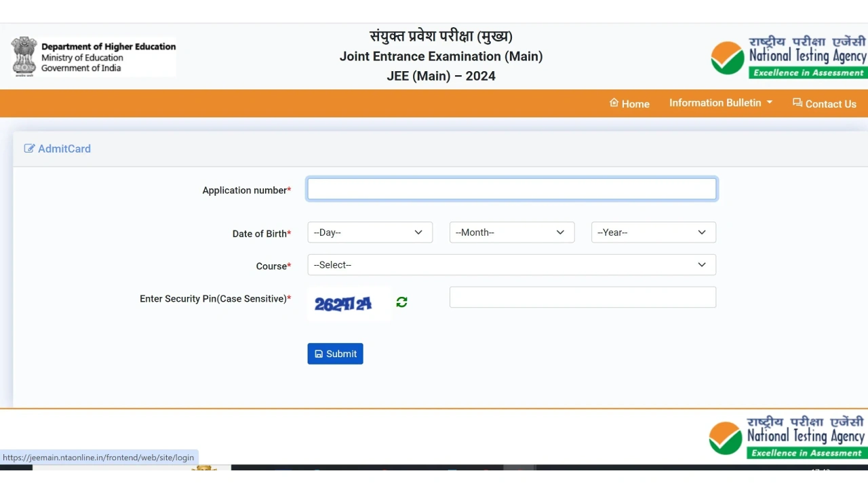Expand the Course selection dropdown
The height and width of the screenshot is (488, 868).
pyautogui.click(x=511, y=264)
